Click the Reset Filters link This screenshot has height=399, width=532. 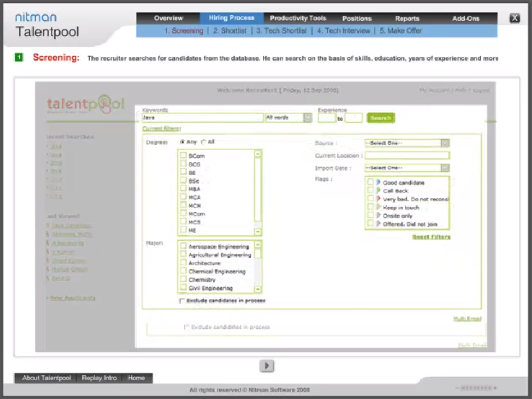(431, 237)
